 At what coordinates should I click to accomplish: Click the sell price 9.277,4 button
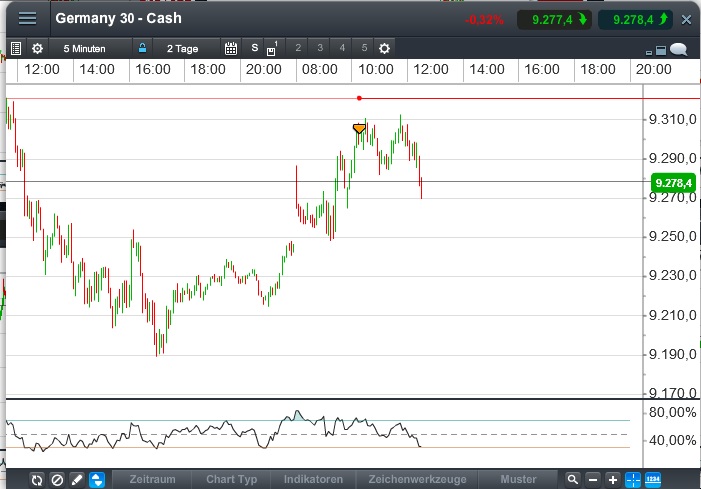554,20
